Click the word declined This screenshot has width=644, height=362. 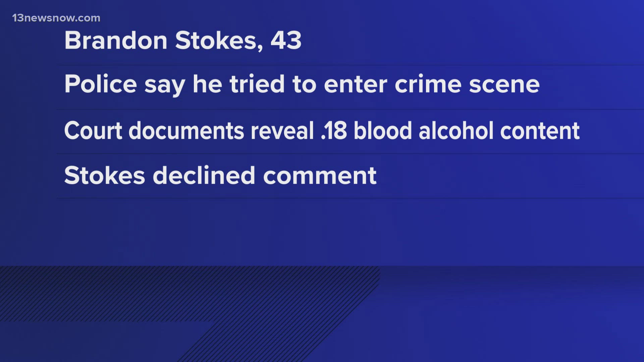[204, 175]
